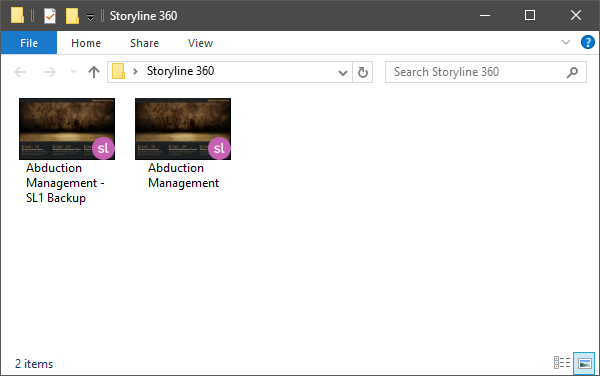
Task: Switch to the Details view layout
Action: click(562, 363)
